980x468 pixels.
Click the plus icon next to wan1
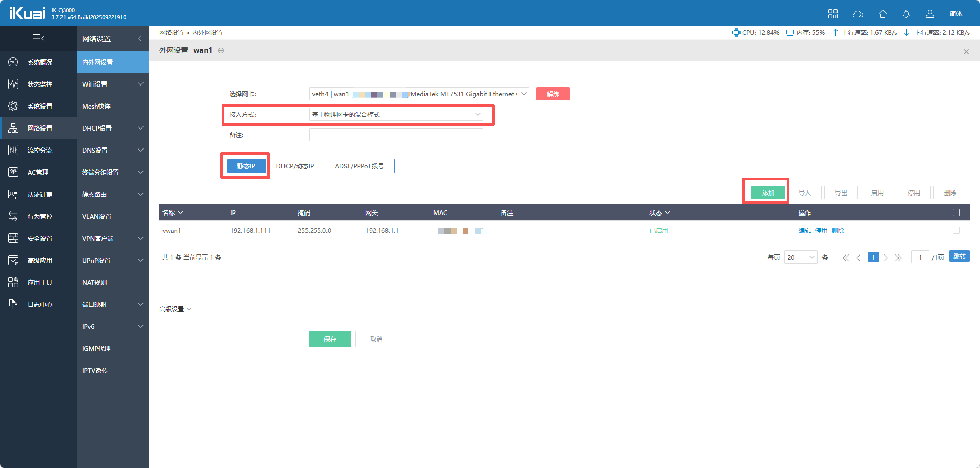pos(221,50)
